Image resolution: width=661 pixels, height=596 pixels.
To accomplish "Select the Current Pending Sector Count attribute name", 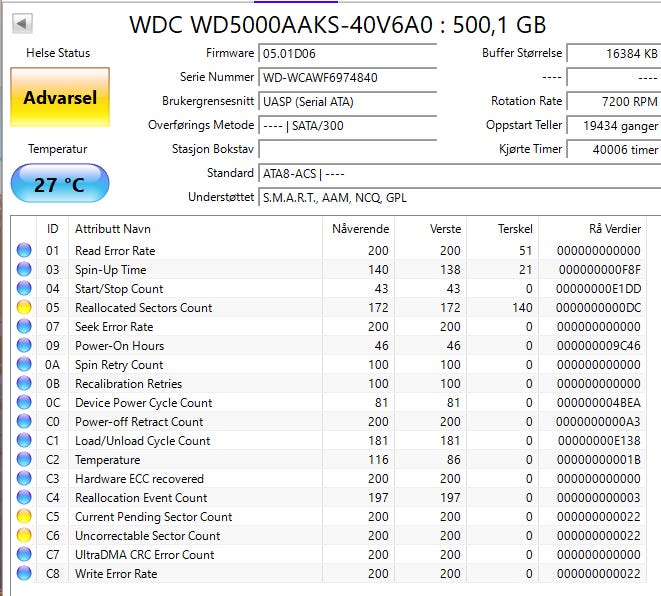I will [x=153, y=517].
